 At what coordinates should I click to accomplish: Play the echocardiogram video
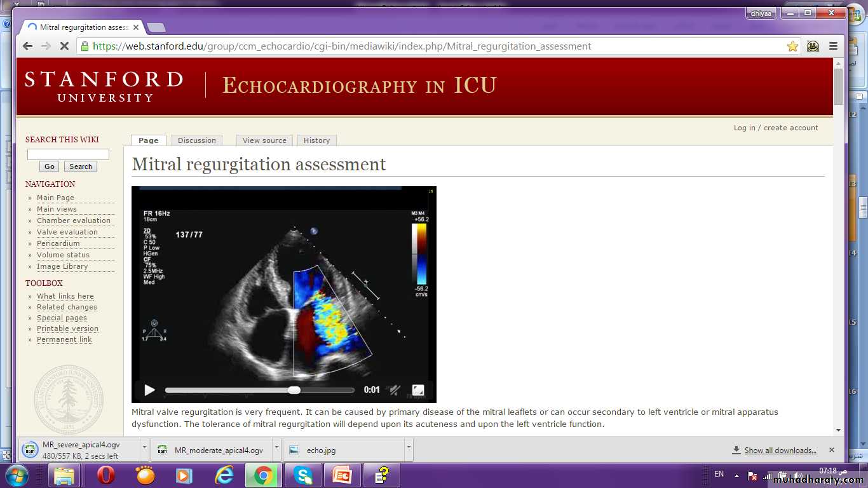click(149, 390)
